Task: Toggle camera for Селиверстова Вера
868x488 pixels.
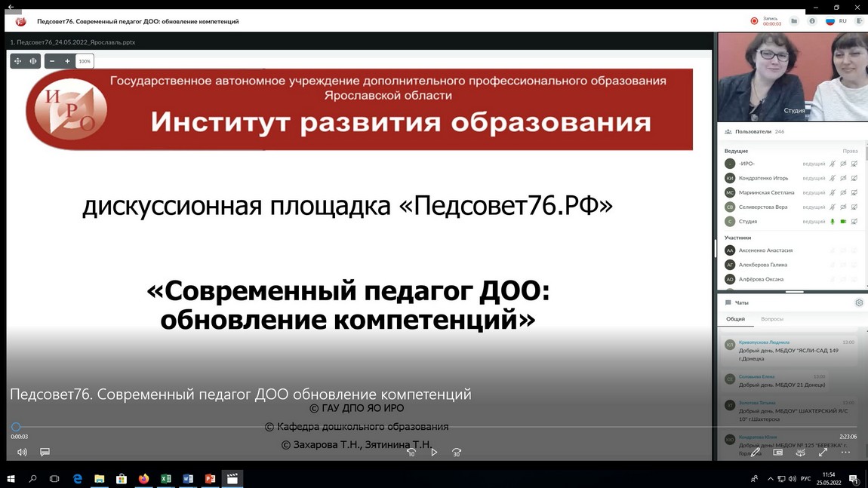Action: (x=843, y=207)
